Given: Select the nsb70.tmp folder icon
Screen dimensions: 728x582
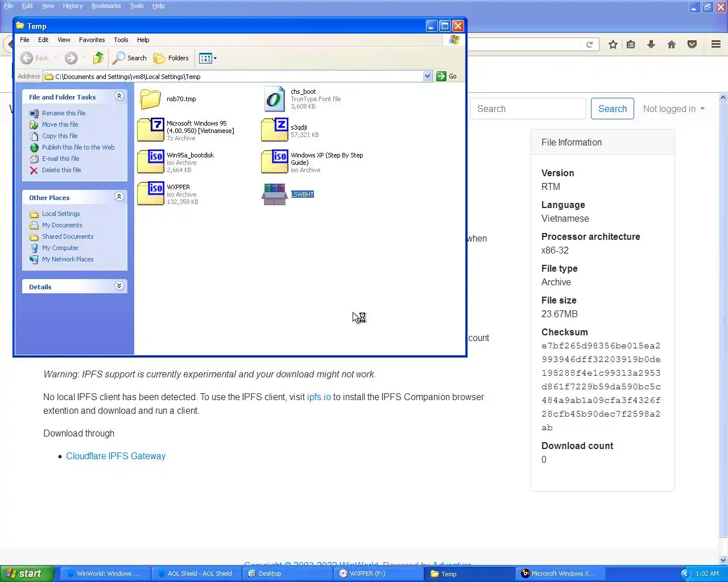Looking at the screenshot, I should [x=151, y=99].
